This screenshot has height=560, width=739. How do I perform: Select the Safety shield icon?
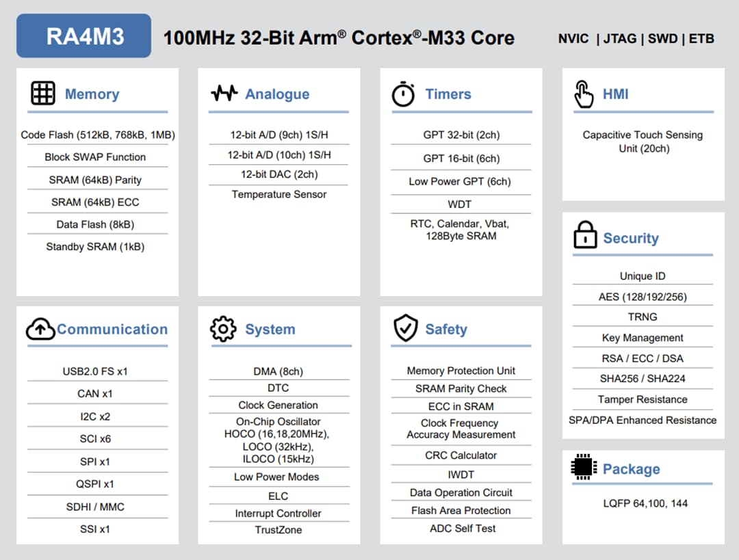(405, 328)
